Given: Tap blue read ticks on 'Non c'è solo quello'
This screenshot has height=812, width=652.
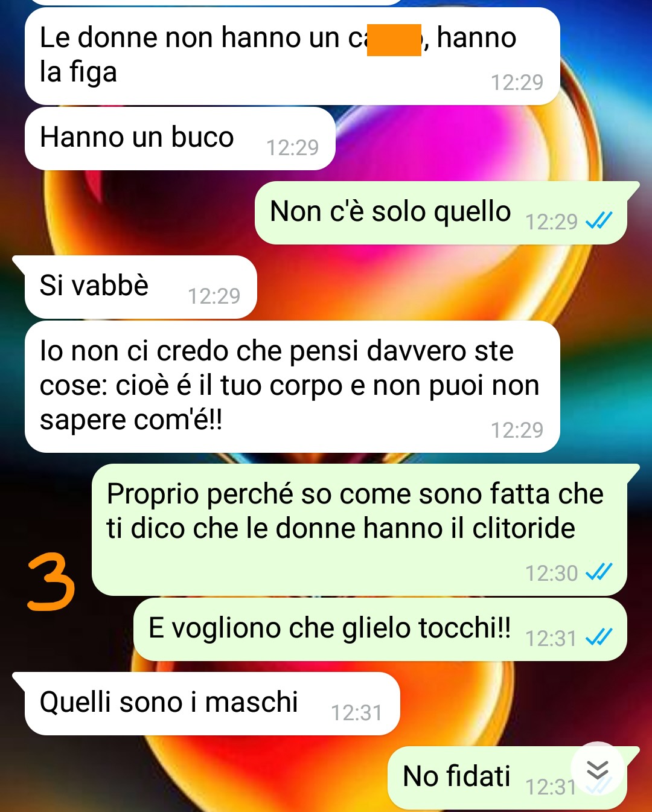Looking at the screenshot, I should [x=599, y=221].
